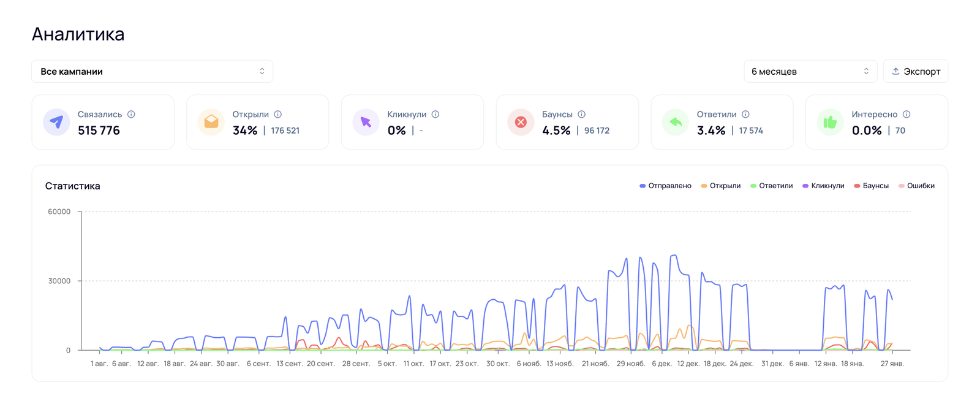Click the 30000 y-axis label
Screen dimensions: 980x420
[x=59, y=281]
